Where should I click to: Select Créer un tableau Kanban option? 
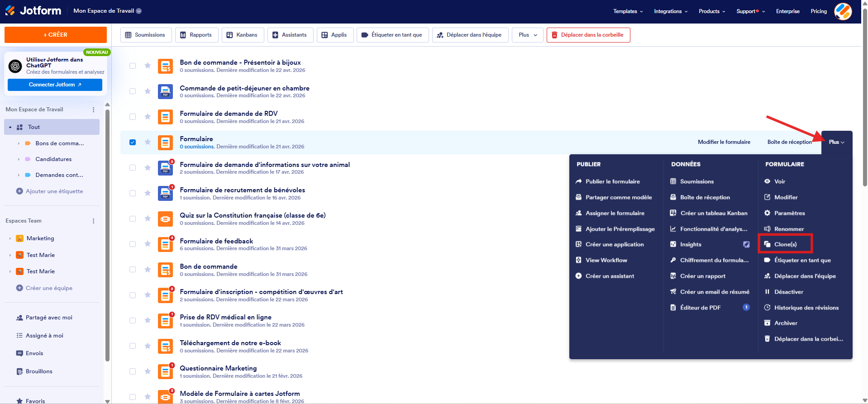(709, 213)
